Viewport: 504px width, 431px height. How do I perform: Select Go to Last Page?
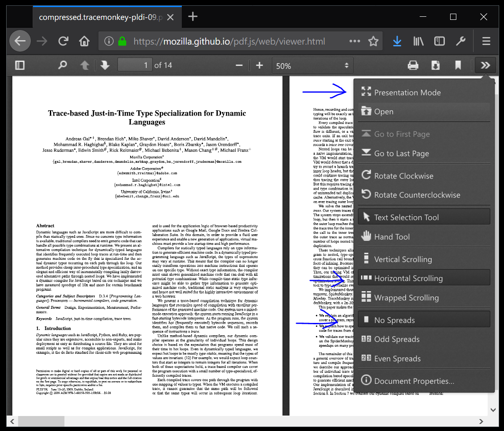(424, 154)
